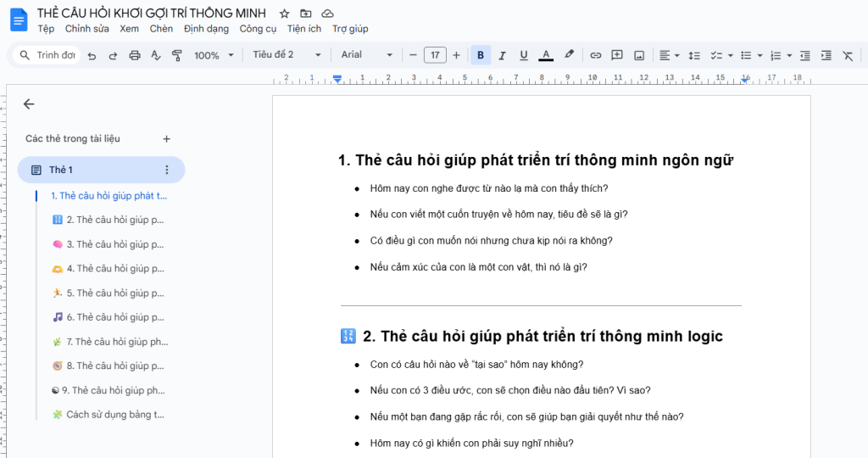This screenshot has width=868, height=458.
Task: Jump to outline heading 1. Thẻ câu hỏi
Action: coord(108,195)
